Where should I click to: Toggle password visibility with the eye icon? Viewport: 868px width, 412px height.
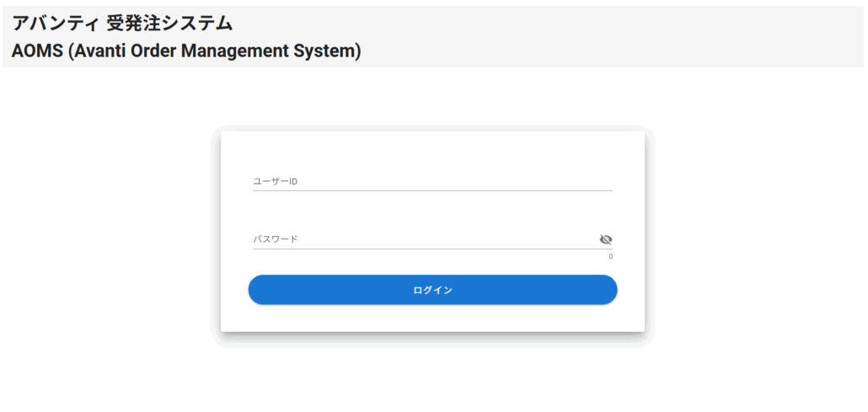[605, 239]
